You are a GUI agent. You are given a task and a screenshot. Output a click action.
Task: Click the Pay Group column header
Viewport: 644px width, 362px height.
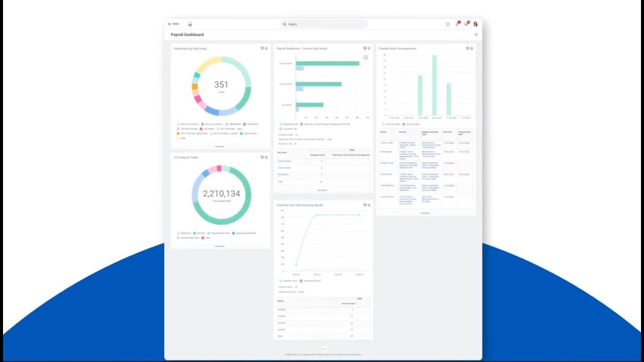coord(282,152)
